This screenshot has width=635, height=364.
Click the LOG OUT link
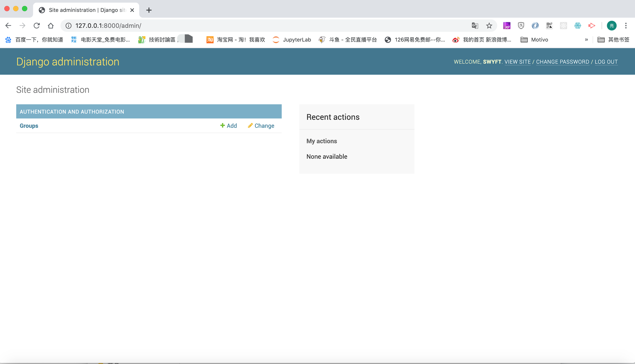pos(606,62)
